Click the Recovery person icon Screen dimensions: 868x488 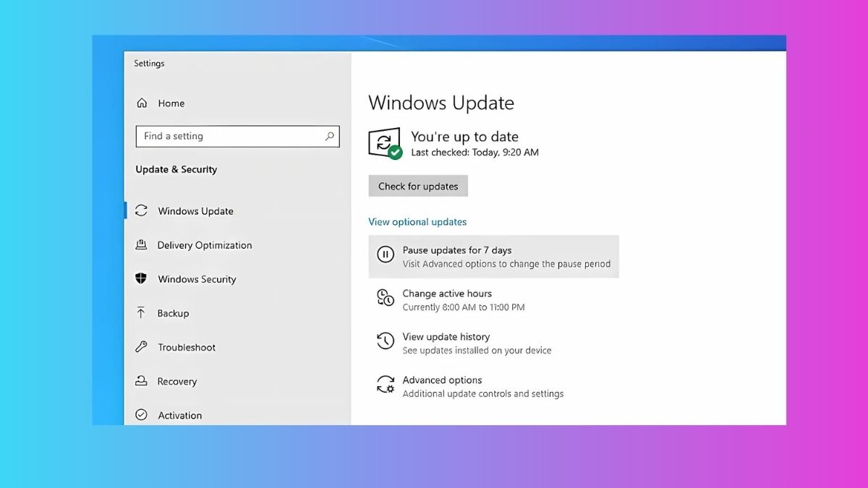pyautogui.click(x=142, y=381)
